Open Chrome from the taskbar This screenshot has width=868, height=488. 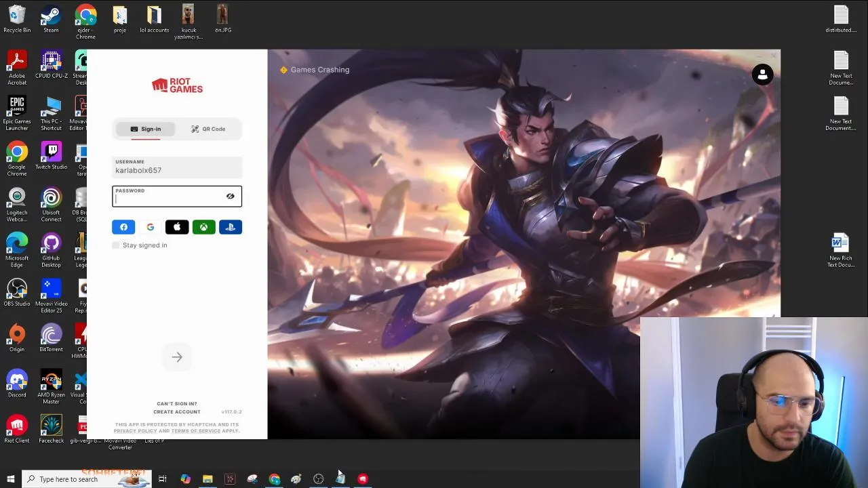coord(274,479)
